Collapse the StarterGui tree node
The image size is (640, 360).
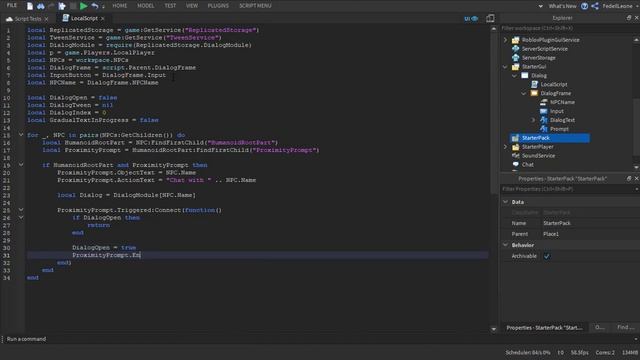click(505, 67)
